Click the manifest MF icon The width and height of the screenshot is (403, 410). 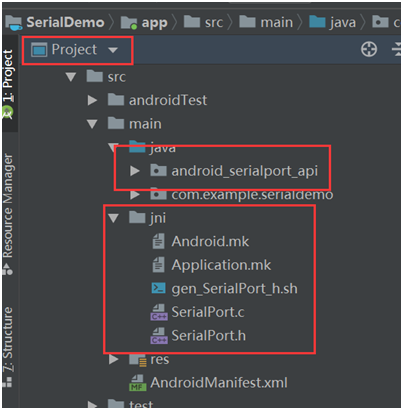137,383
